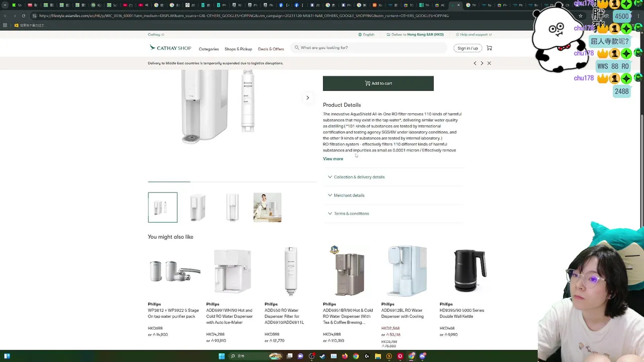644x362 pixels.
Task: Click the 'Product Details' heading text
Action: (342, 105)
